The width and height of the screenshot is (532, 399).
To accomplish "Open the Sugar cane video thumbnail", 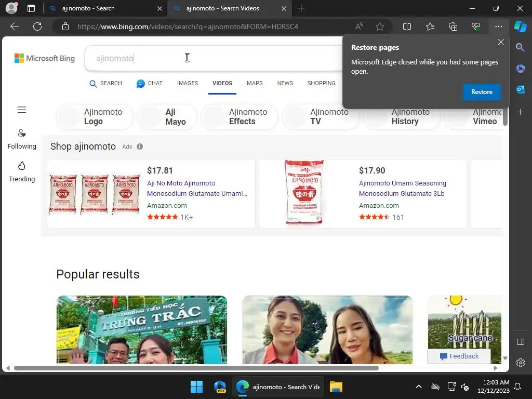I will (x=464, y=322).
